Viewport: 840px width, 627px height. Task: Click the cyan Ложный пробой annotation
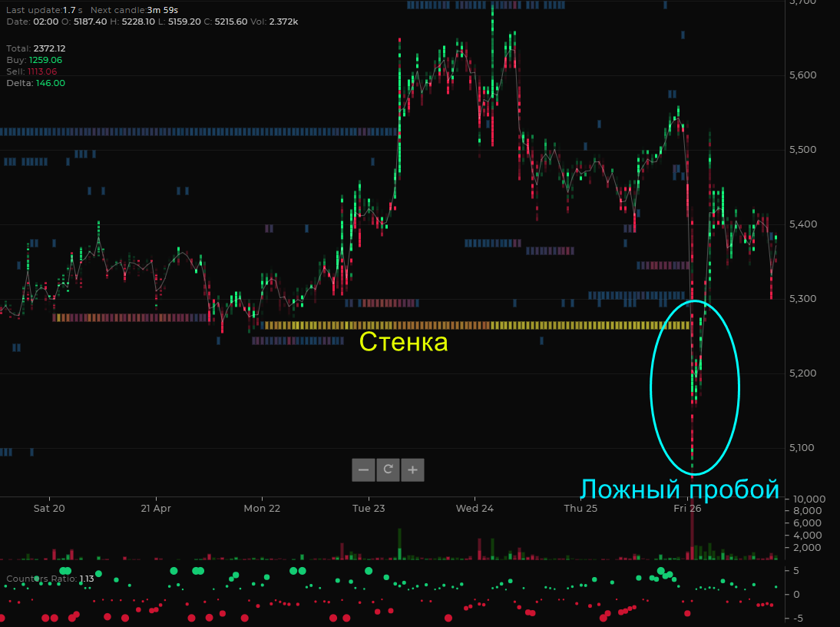(x=680, y=489)
